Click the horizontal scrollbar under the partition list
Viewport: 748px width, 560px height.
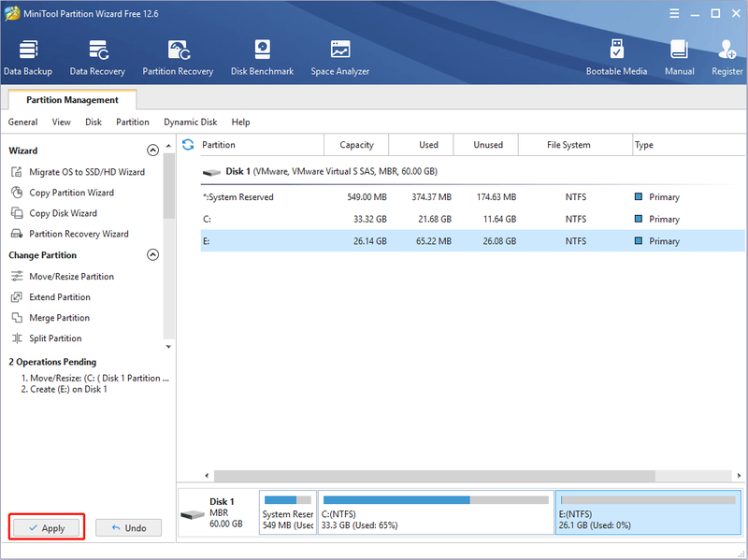[x=435, y=476]
